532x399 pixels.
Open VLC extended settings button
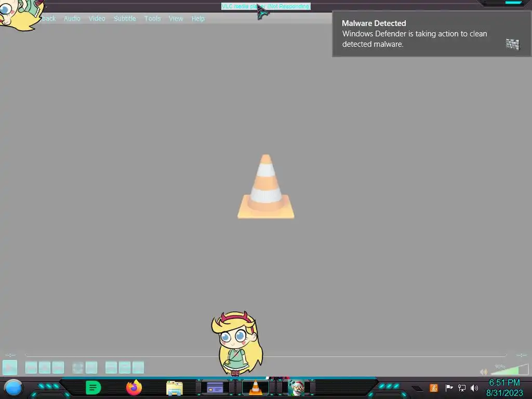pos(91,367)
